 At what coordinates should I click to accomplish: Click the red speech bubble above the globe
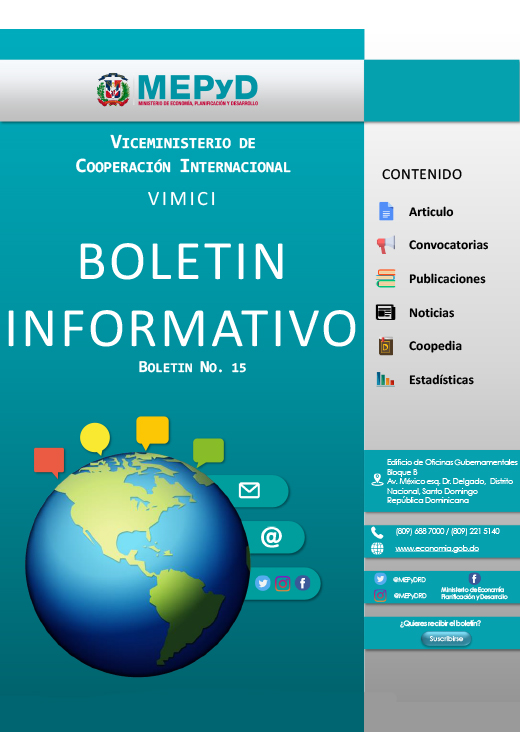point(49,462)
